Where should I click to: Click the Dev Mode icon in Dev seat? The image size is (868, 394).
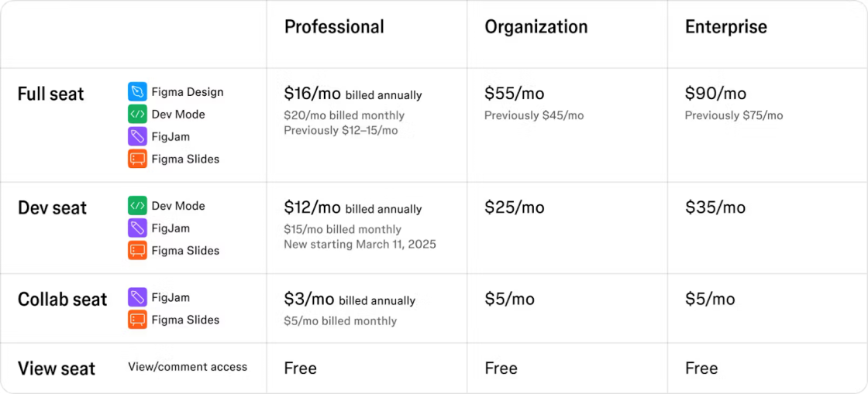point(137,206)
